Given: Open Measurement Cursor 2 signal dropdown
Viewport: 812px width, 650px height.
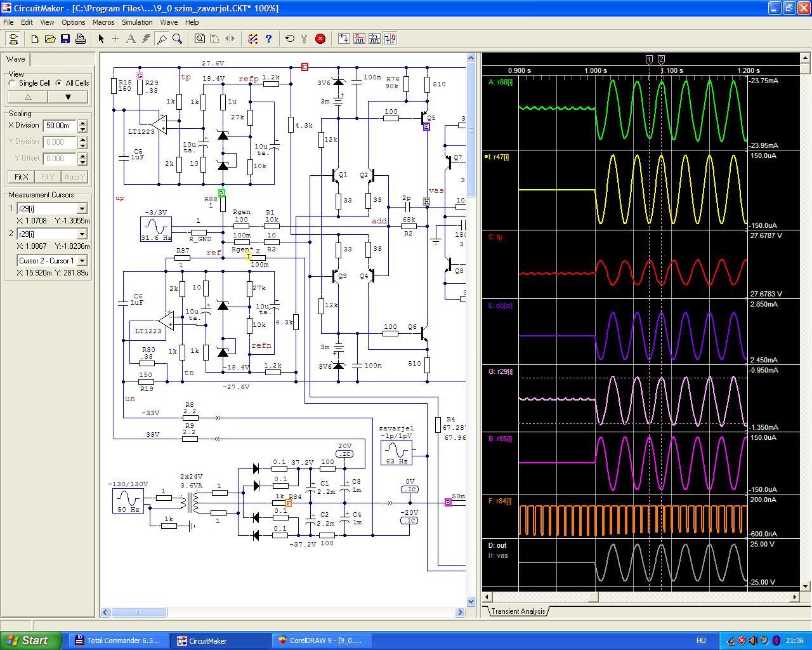Looking at the screenshot, I should (82, 234).
